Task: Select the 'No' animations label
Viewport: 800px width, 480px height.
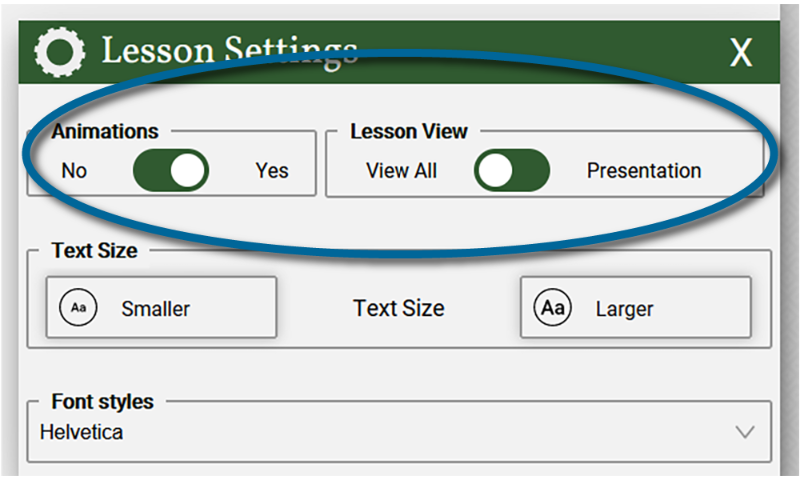Action: pos(74,171)
